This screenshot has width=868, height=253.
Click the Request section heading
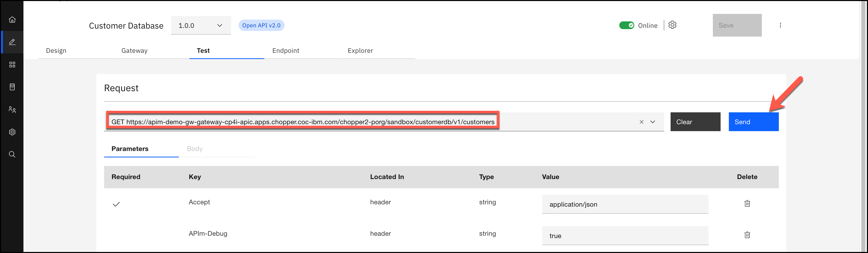pyautogui.click(x=121, y=88)
